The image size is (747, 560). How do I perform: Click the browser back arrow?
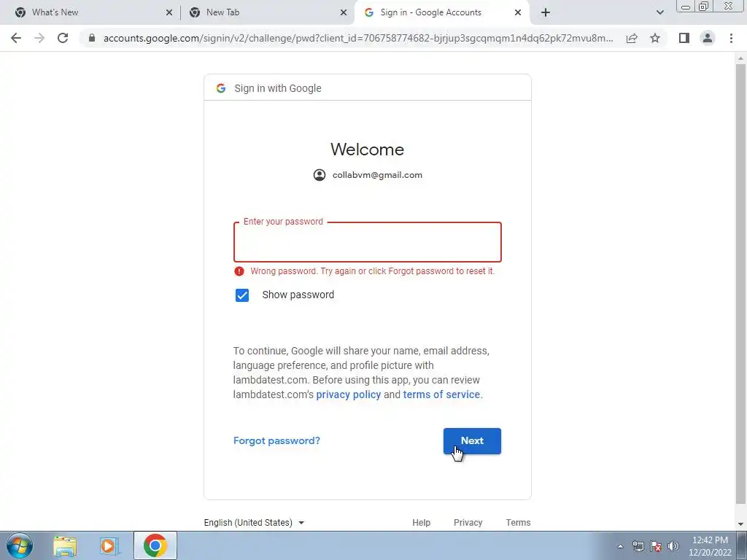[x=16, y=38]
